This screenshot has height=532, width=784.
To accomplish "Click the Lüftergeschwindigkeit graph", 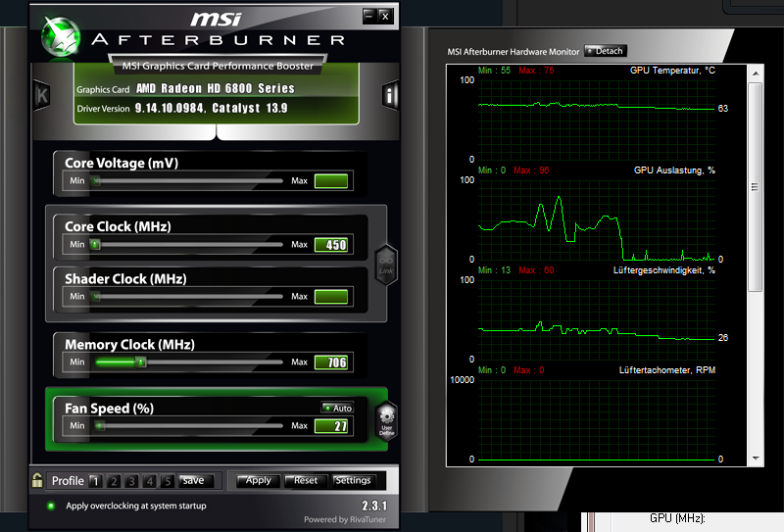I will point(597,320).
